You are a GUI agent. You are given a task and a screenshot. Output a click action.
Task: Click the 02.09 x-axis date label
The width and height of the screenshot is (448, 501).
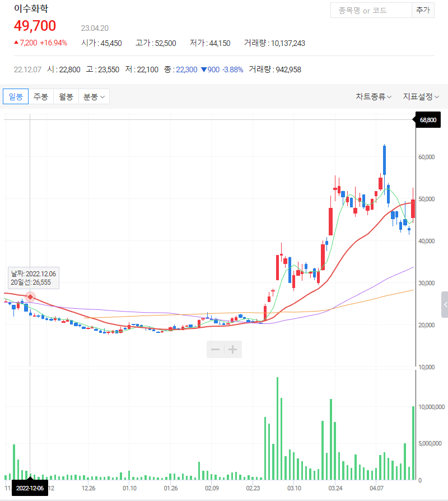pyautogui.click(x=212, y=488)
